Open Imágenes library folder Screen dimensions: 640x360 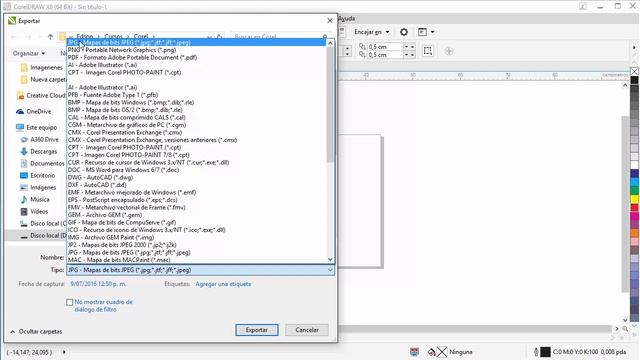(38, 187)
